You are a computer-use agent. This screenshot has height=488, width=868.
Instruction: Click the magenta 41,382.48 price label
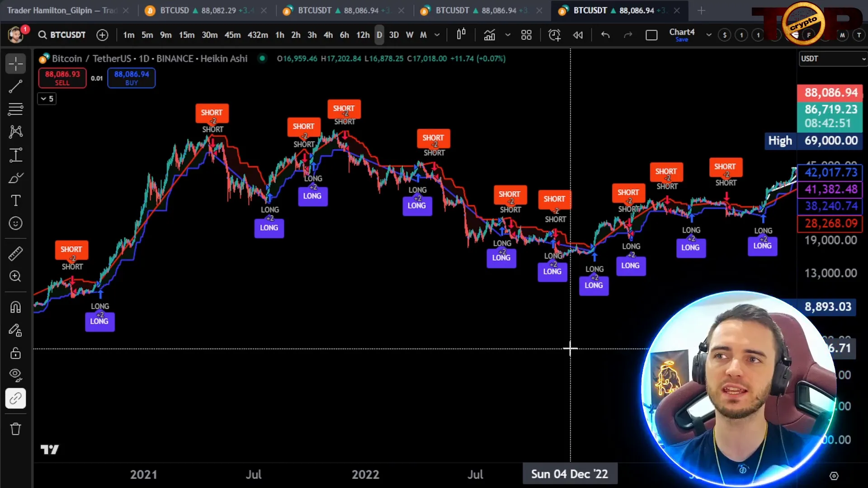pos(830,189)
